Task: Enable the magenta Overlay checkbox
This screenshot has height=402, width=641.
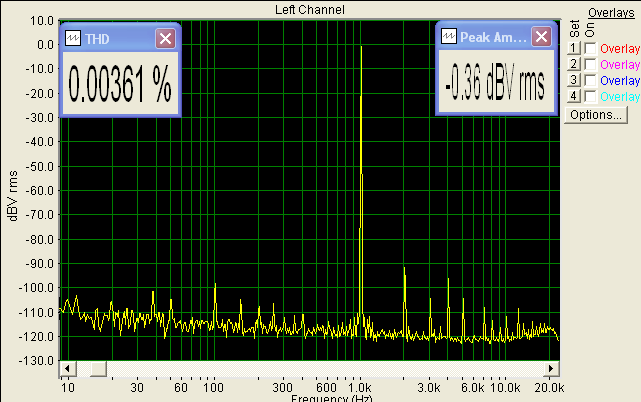Action: (590, 65)
